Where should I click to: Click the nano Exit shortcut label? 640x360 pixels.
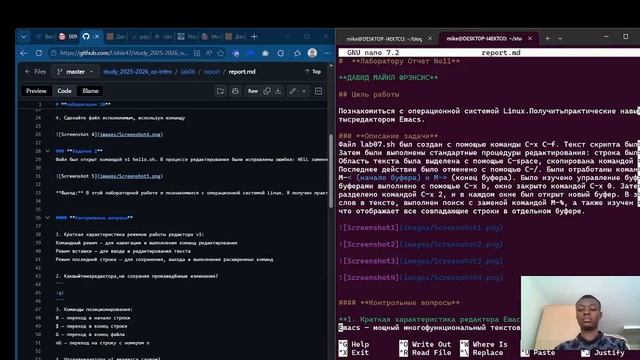[x=360, y=353]
